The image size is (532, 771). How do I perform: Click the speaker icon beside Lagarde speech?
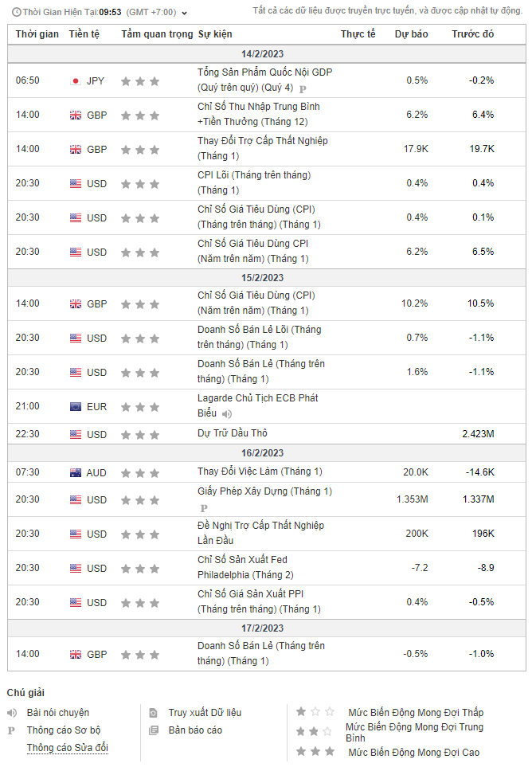(227, 414)
